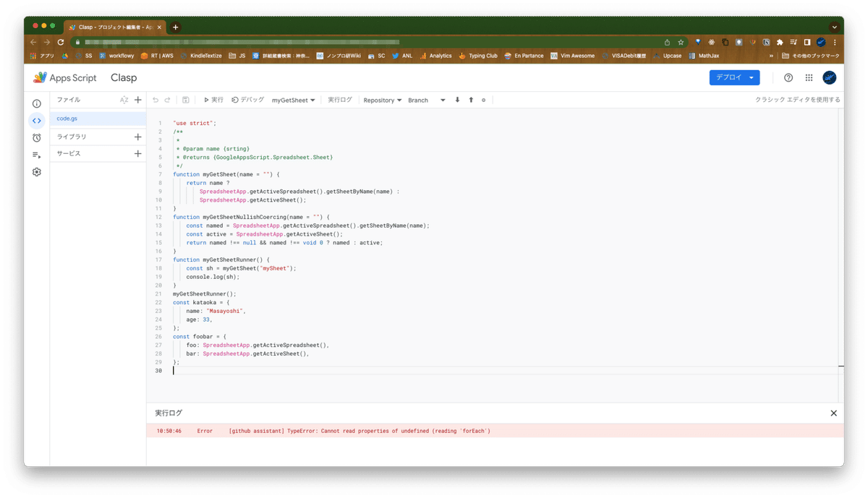Open the RT | AWS bookmark

pos(157,56)
